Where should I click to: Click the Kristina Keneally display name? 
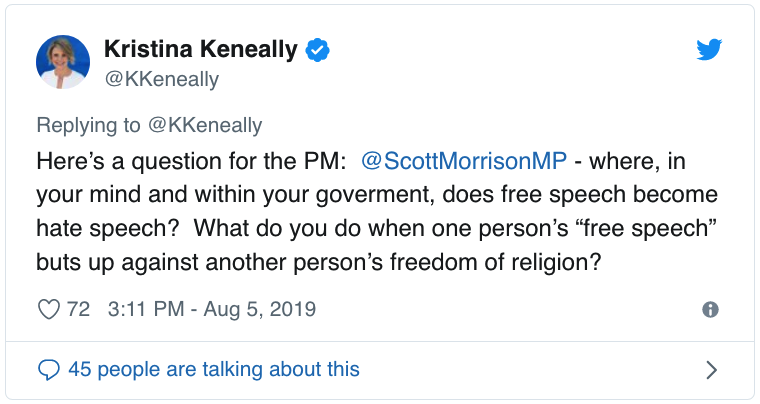pyautogui.click(x=203, y=49)
